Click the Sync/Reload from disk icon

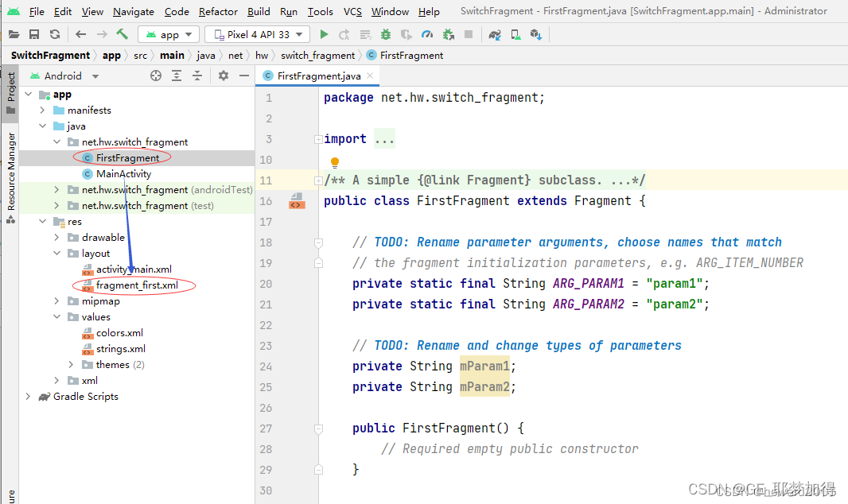click(x=55, y=34)
